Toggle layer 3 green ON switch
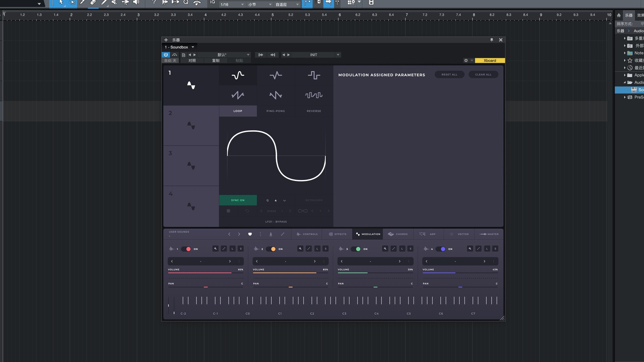The height and width of the screenshot is (362, 644). point(356,249)
